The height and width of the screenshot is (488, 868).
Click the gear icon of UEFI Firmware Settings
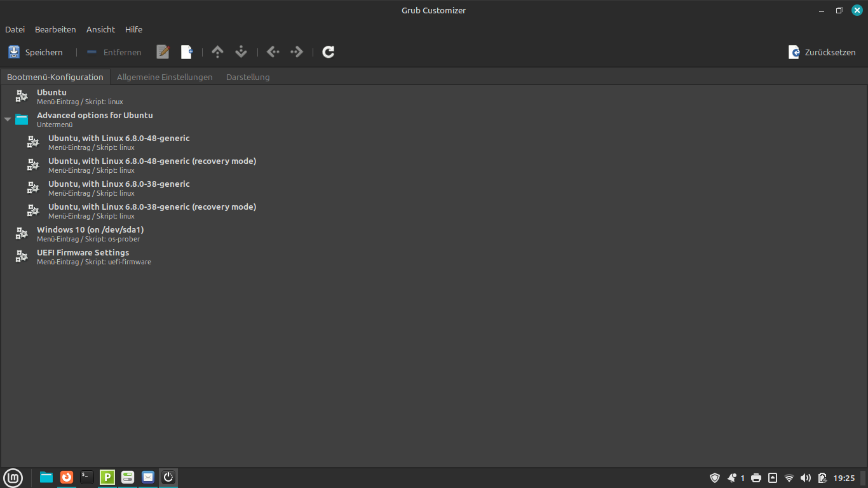pyautogui.click(x=22, y=257)
